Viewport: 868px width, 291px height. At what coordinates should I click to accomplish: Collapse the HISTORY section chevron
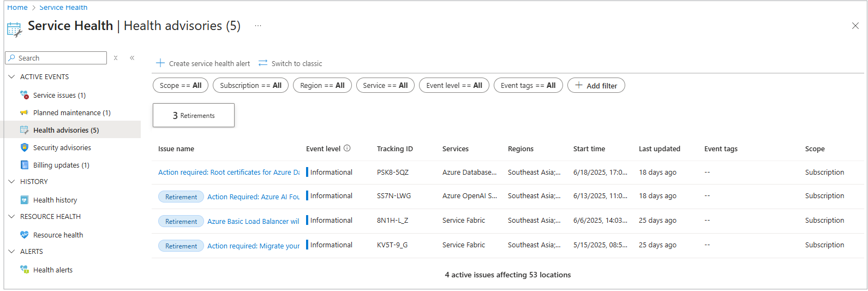coord(11,182)
